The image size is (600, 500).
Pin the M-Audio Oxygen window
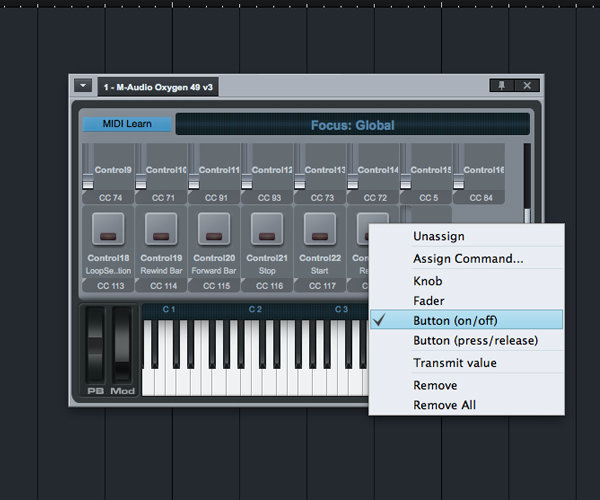pyautogui.click(x=502, y=85)
